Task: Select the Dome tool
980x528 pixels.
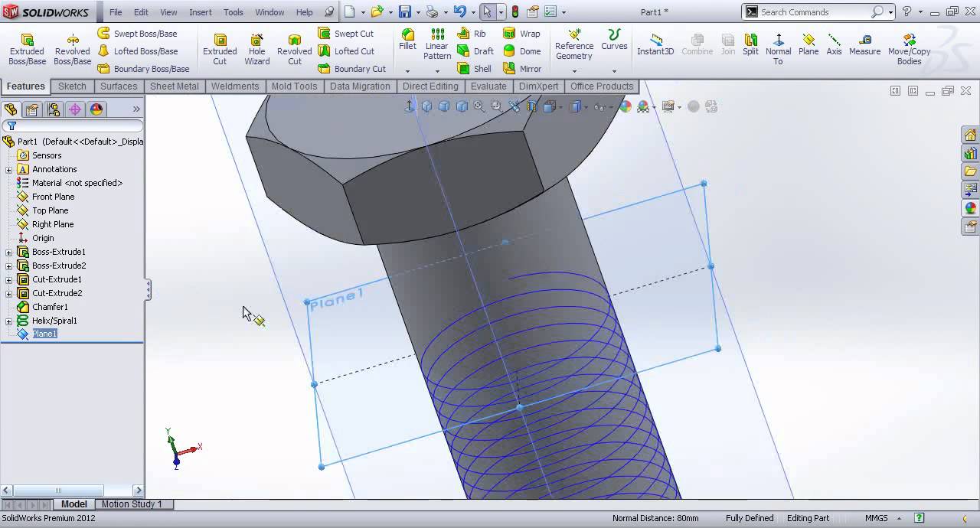Action: (522, 51)
